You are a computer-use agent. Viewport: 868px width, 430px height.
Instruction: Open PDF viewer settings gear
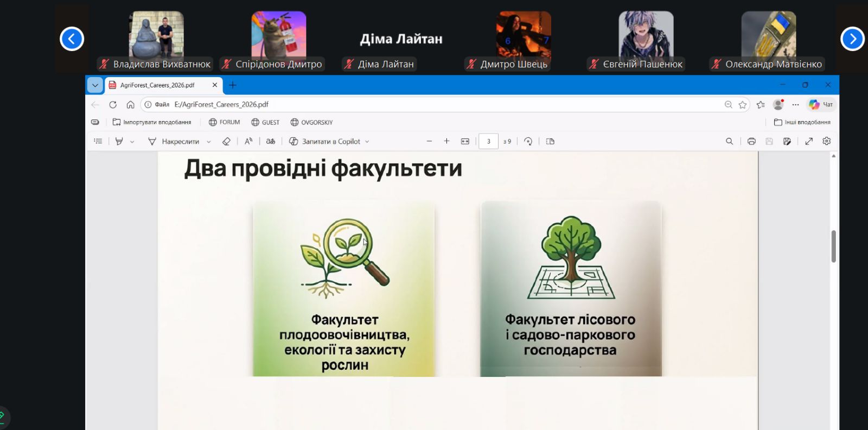coord(826,141)
